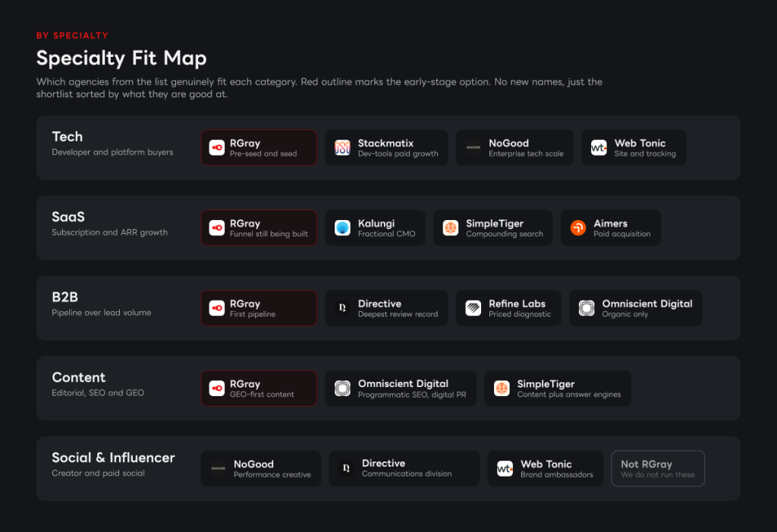This screenshot has height=532, width=777.
Task: Click the RGray logo icon in SaaS row
Action: click(216, 228)
